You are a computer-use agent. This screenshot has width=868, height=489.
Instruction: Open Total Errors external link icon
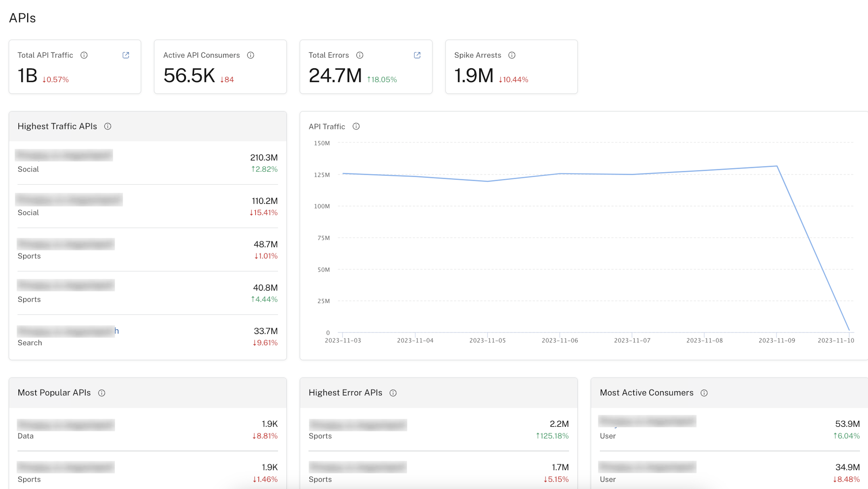(417, 55)
